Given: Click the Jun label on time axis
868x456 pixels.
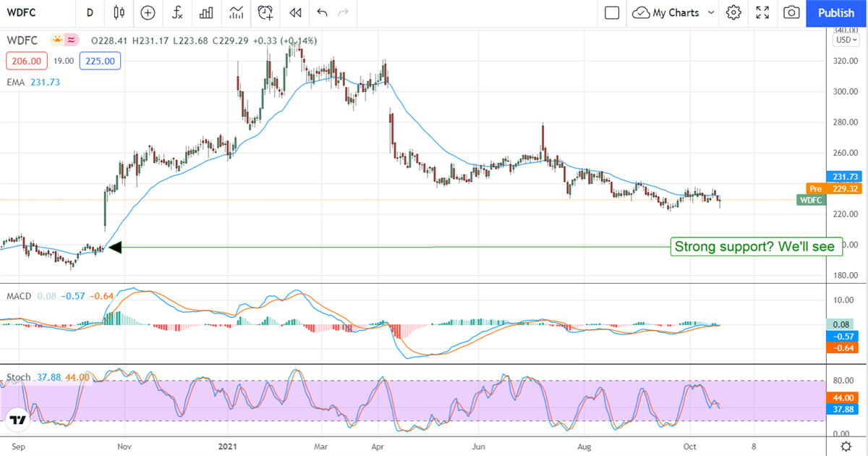Looking at the screenshot, I should [477, 447].
